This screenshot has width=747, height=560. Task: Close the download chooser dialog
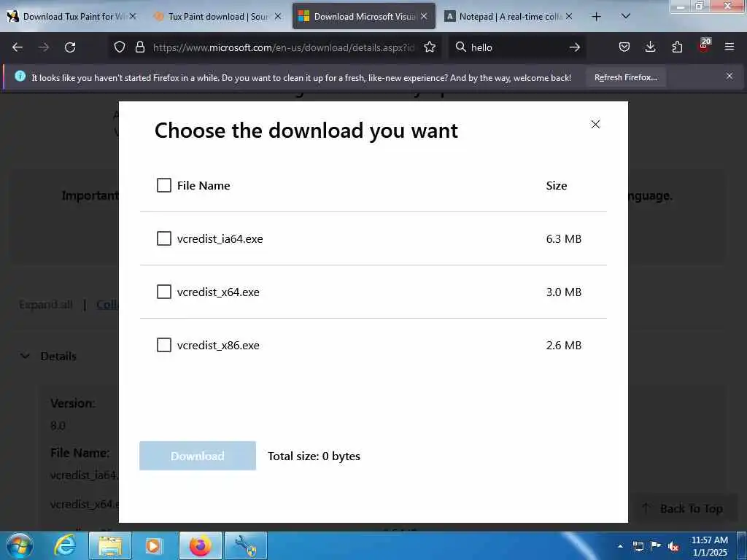pyautogui.click(x=595, y=124)
